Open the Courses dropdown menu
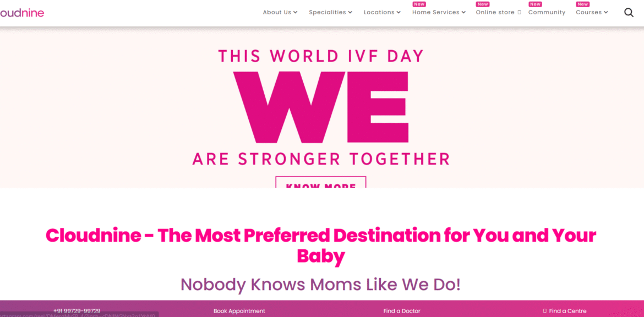Image resolution: width=644 pixels, height=317 pixels. click(x=592, y=12)
